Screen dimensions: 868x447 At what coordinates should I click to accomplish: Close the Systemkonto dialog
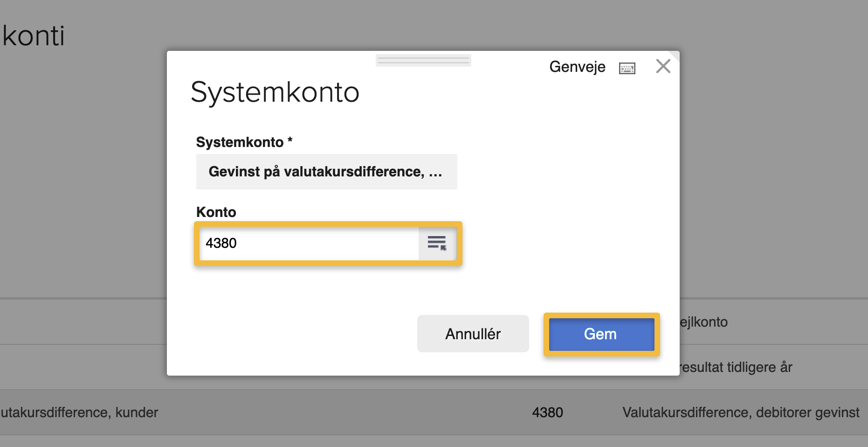662,66
